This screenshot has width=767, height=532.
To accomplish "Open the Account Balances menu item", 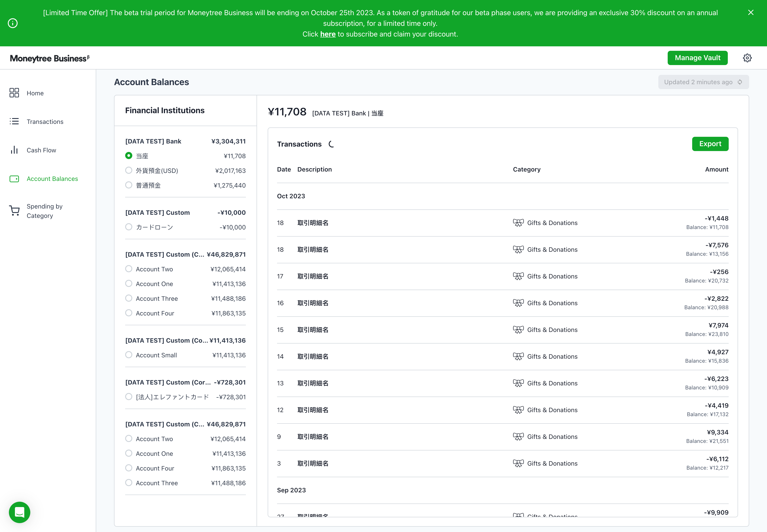I will (52, 179).
